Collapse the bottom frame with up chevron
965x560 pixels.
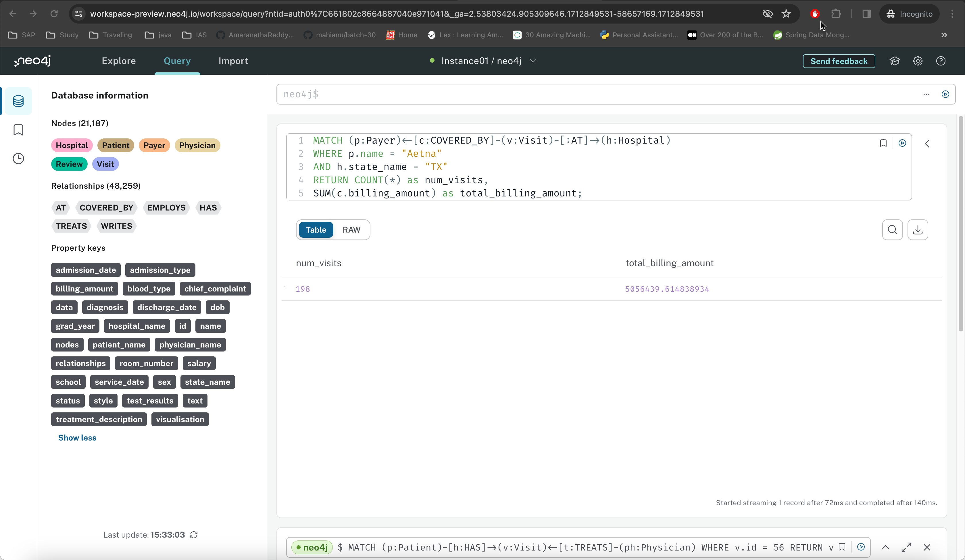click(885, 547)
